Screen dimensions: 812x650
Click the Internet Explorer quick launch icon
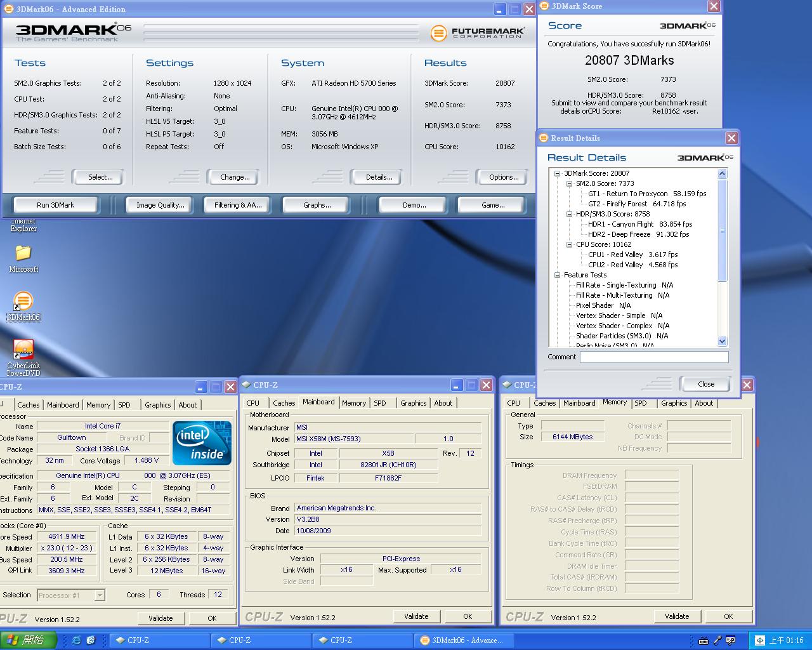click(x=77, y=640)
